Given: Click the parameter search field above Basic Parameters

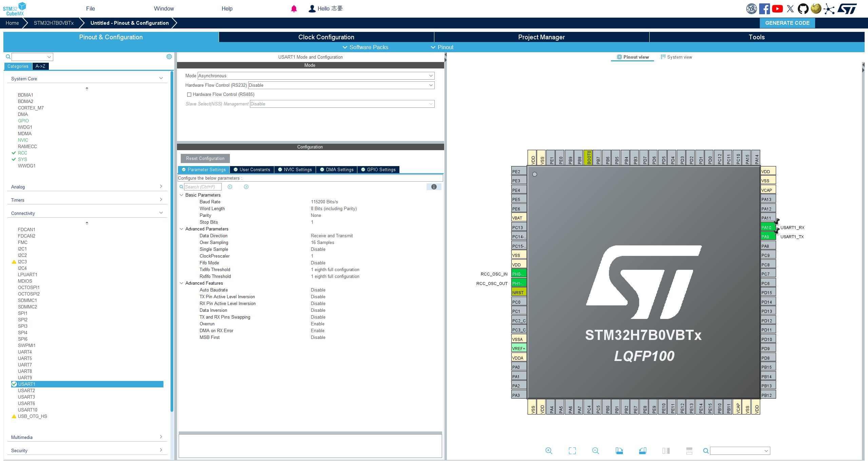Looking at the screenshot, I should [202, 186].
